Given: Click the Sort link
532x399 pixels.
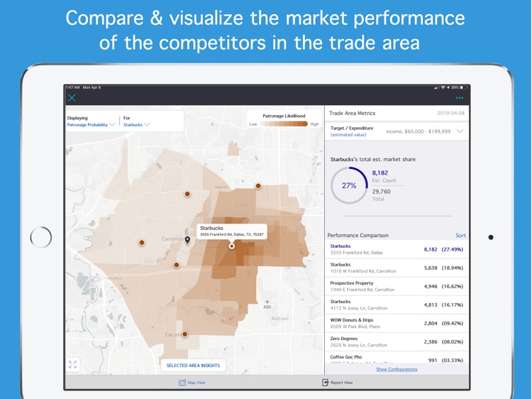Looking at the screenshot, I should pyautogui.click(x=460, y=235).
